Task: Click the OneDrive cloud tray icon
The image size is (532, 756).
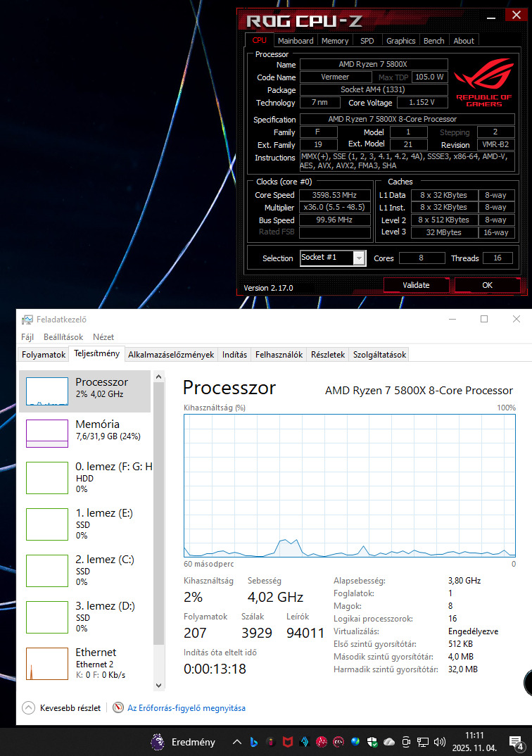Action: 389,742
